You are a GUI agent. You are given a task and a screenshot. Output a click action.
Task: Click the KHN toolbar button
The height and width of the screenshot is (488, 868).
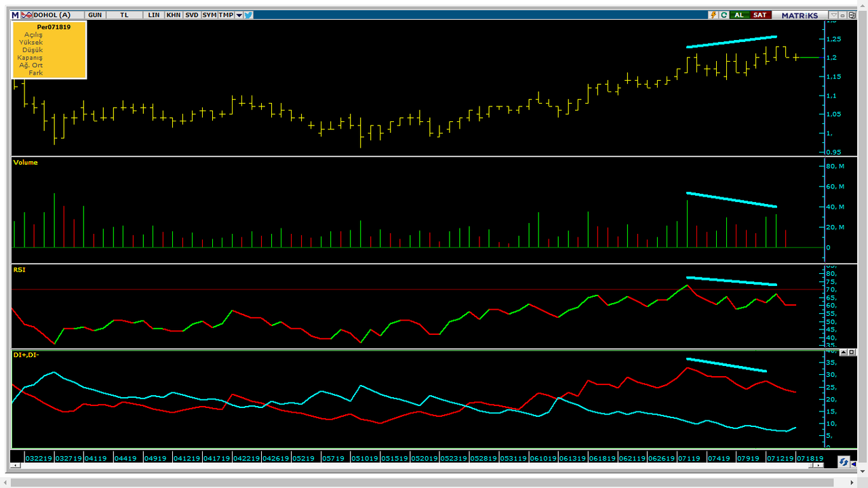click(174, 15)
